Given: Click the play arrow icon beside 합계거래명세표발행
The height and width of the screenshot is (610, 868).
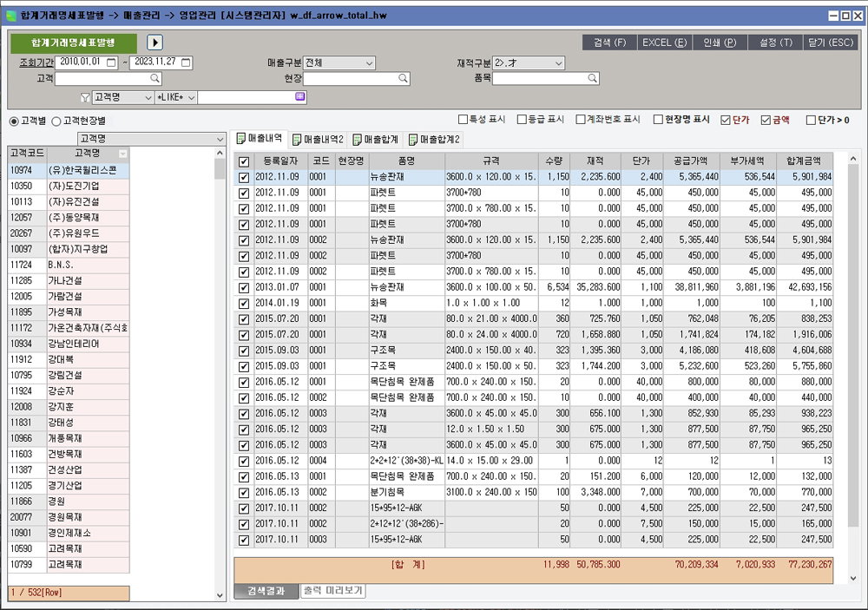Looking at the screenshot, I should point(155,43).
